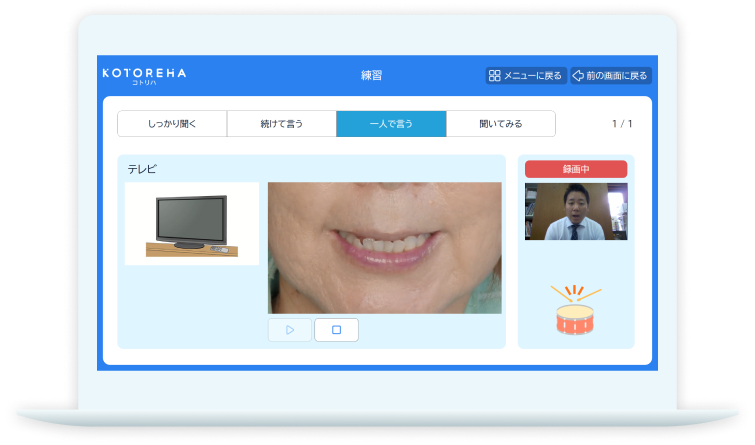
Task: Click the KOTOREHA logo
Action: (x=144, y=73)
